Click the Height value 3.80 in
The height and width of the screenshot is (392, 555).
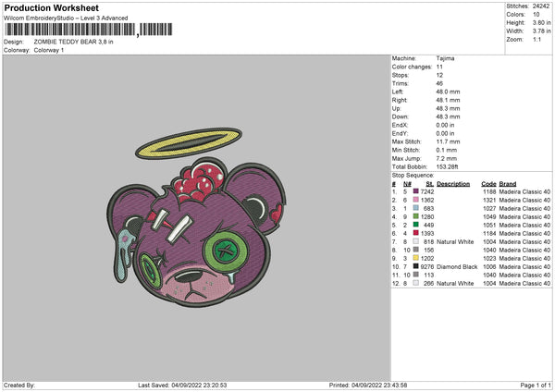(x=541, y=22)
